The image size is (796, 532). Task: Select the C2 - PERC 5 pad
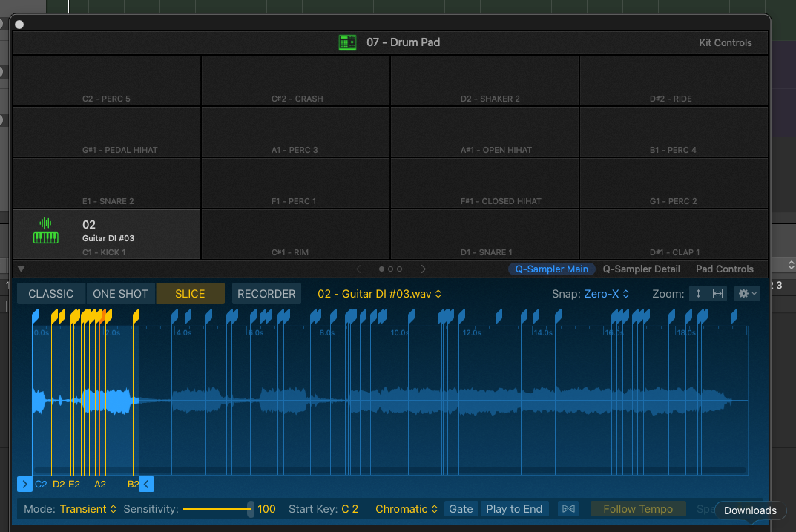pyautogui.click(x=107, y=81)
